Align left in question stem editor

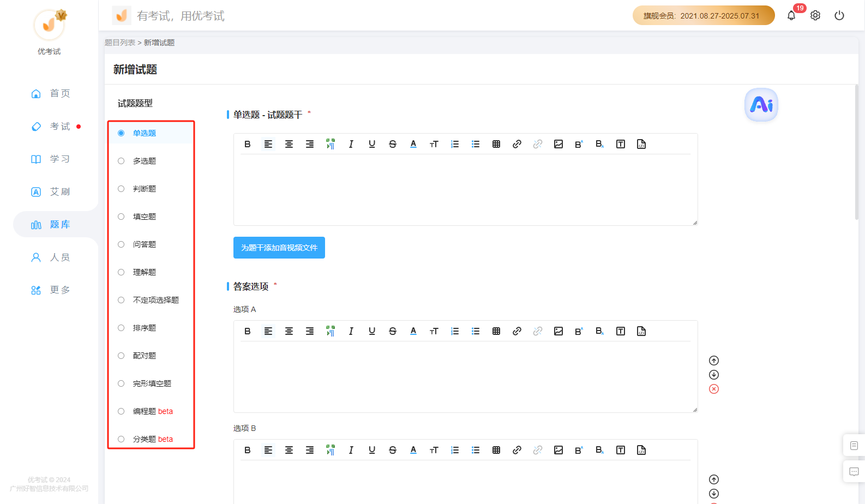tap(268, 144)
